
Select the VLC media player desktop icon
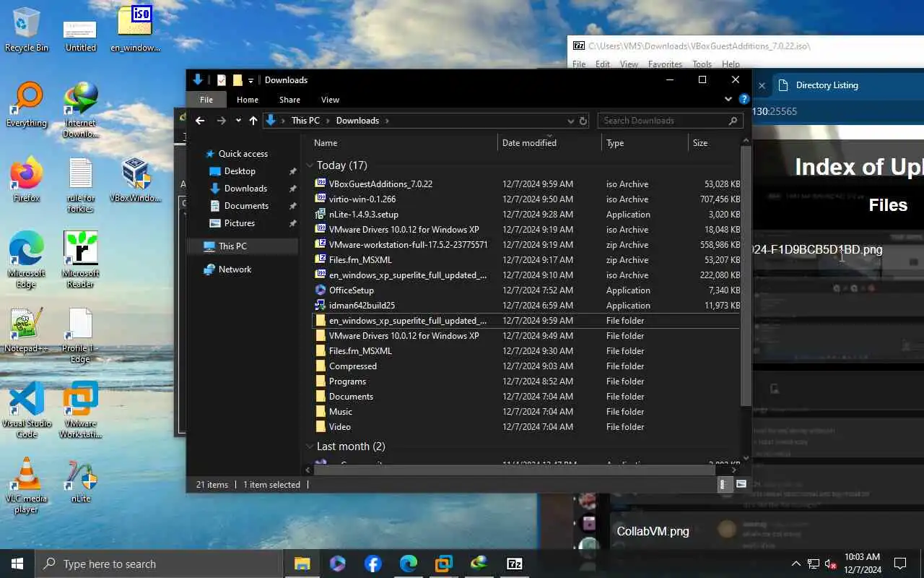coord(27,486)
